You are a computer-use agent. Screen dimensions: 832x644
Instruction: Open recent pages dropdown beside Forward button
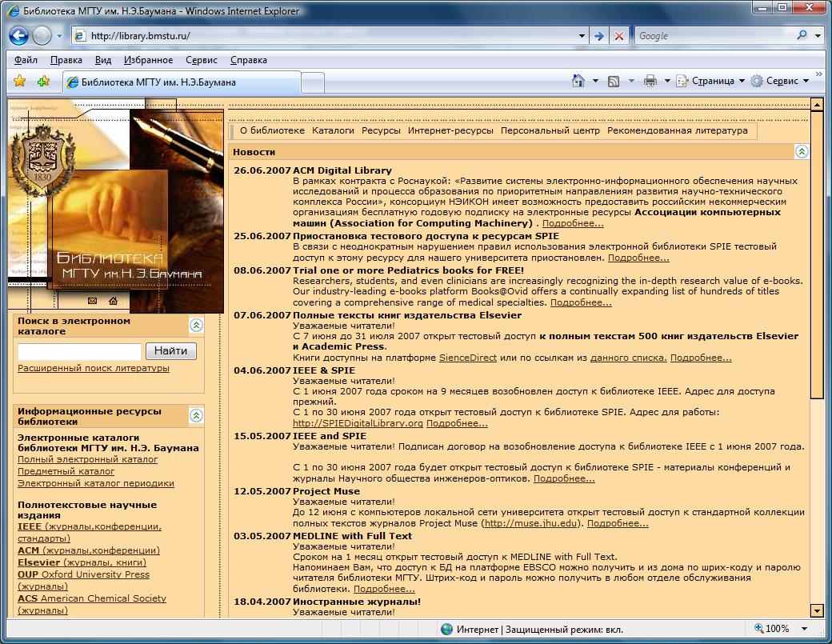[59, 36]
